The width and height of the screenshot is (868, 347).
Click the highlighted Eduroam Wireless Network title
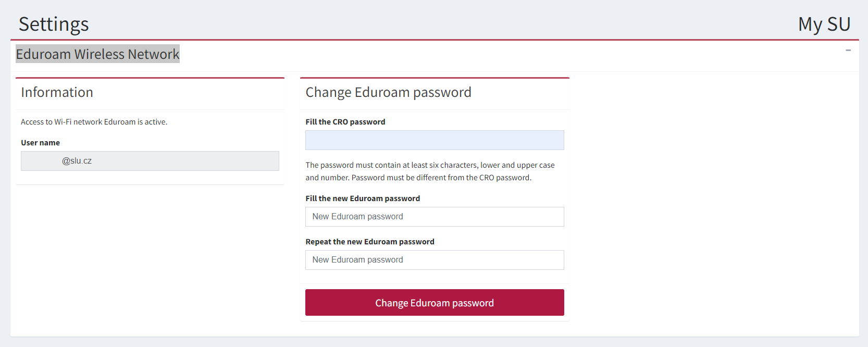[x=97, y=54]
